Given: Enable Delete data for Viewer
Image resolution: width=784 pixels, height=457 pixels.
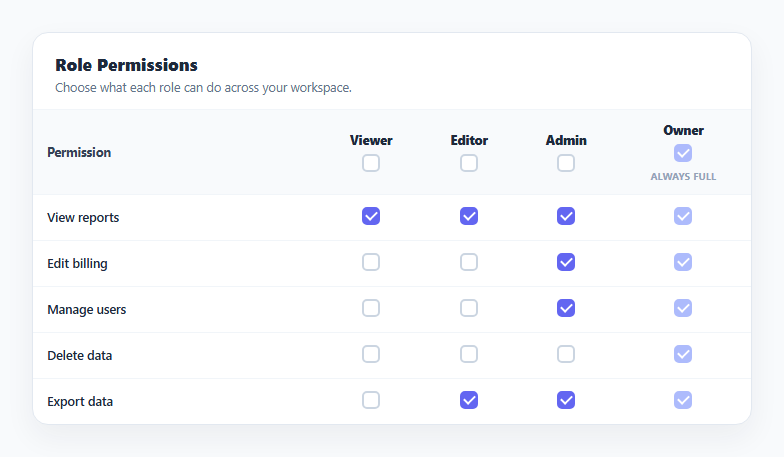Looking at the screenshot, I should [x=371, y=354].
